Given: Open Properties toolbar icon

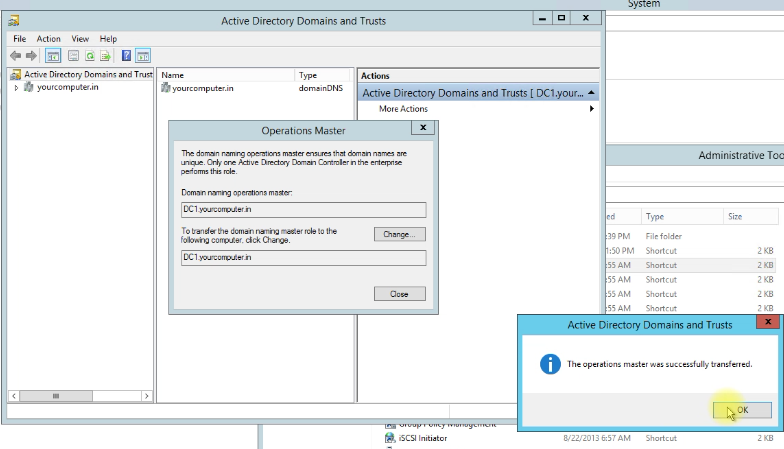Looking at the screenshot, I should tap(73, 56).
